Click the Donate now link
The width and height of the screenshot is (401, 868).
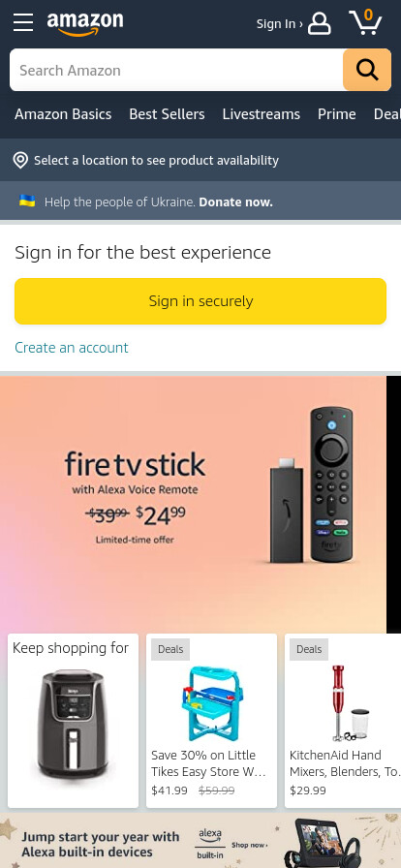tap(236, 202)
